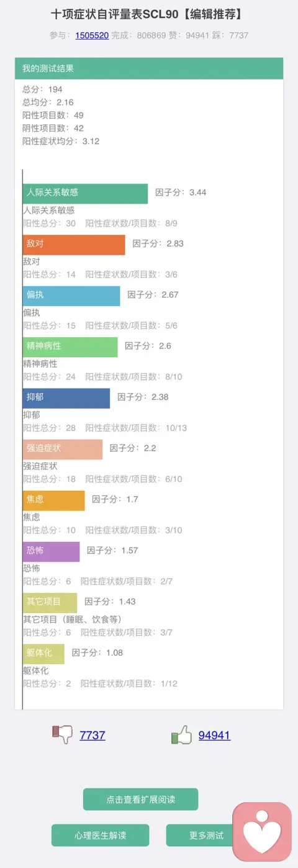
Task: Open the 1505520 participants link
Action: (92, 35)
